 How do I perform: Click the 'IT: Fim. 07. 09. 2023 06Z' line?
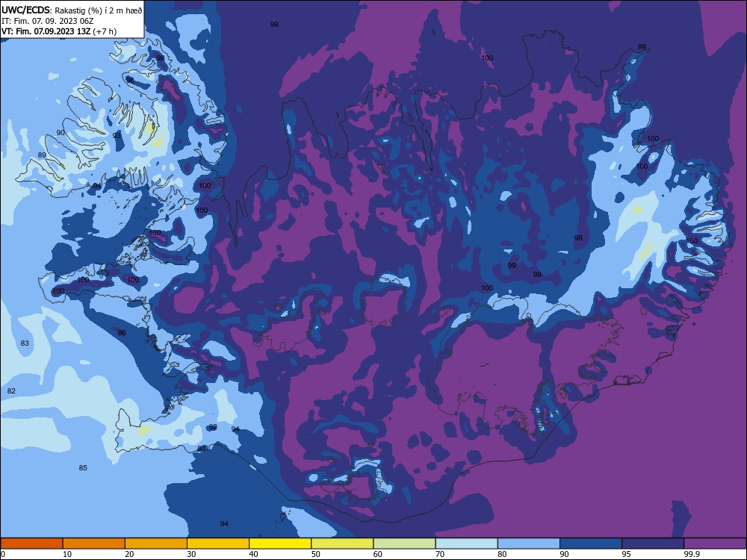[48, 21]
